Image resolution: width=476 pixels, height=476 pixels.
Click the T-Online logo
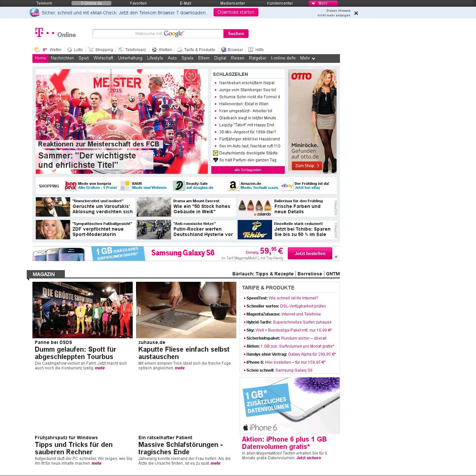[x=55, y=33]
